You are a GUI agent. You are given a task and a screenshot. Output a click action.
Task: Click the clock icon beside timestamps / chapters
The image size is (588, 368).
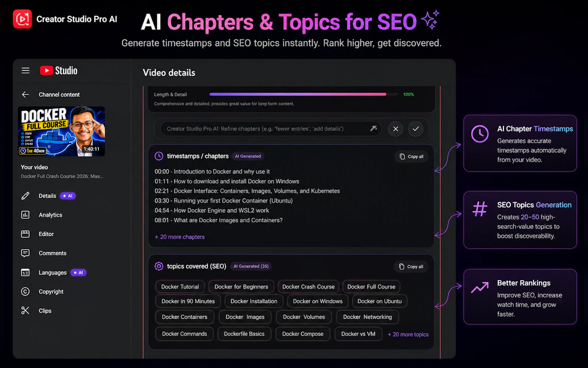159,156
